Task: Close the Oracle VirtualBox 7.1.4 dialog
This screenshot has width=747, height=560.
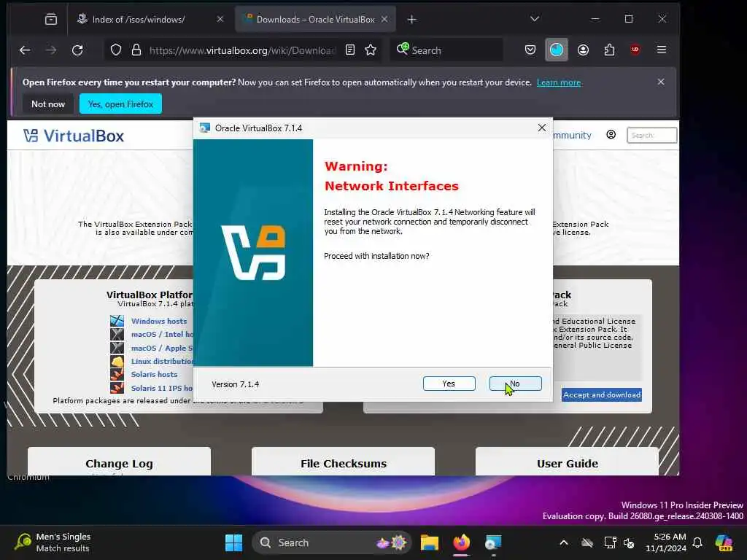Action: 542,128
